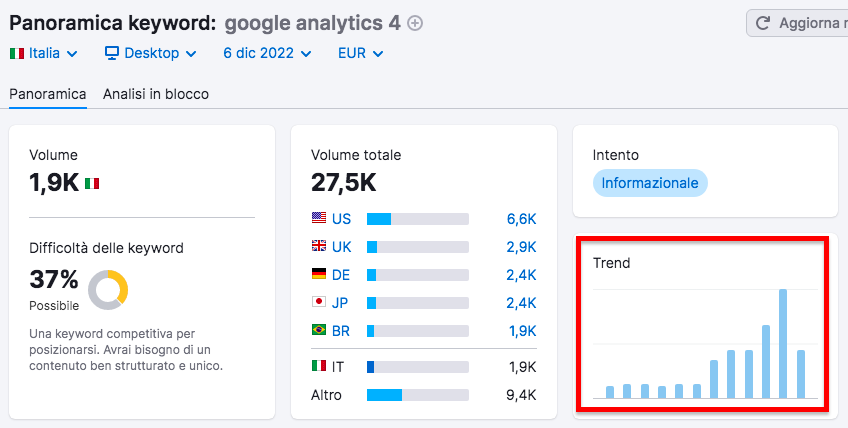The height and width of the screenshot is (428, 848).
Task: Click the Japan flag in Volume totale
Action: 319,302
